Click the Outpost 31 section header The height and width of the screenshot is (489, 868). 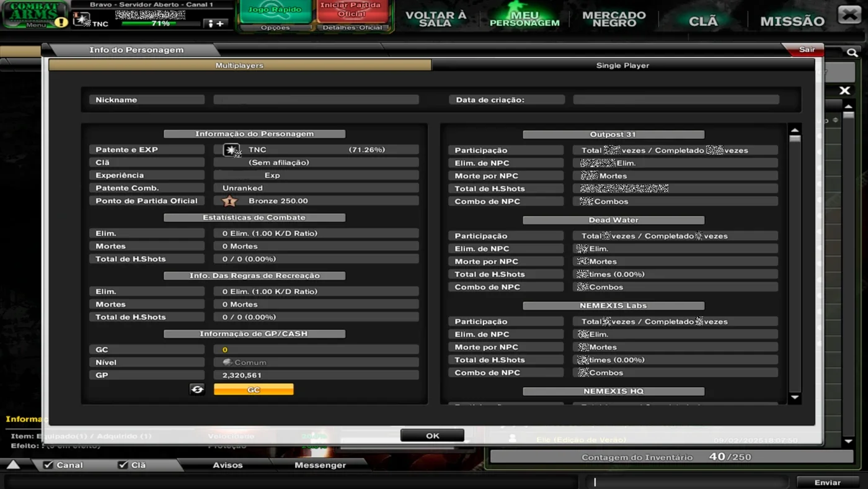[613, 134]
